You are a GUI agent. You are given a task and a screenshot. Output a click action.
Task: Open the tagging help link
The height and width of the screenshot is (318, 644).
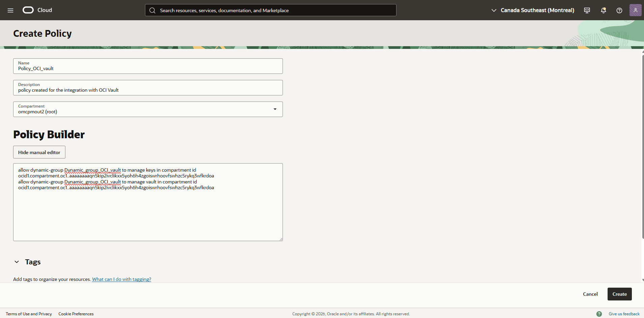pyautogui.click(x=122, y=279)
